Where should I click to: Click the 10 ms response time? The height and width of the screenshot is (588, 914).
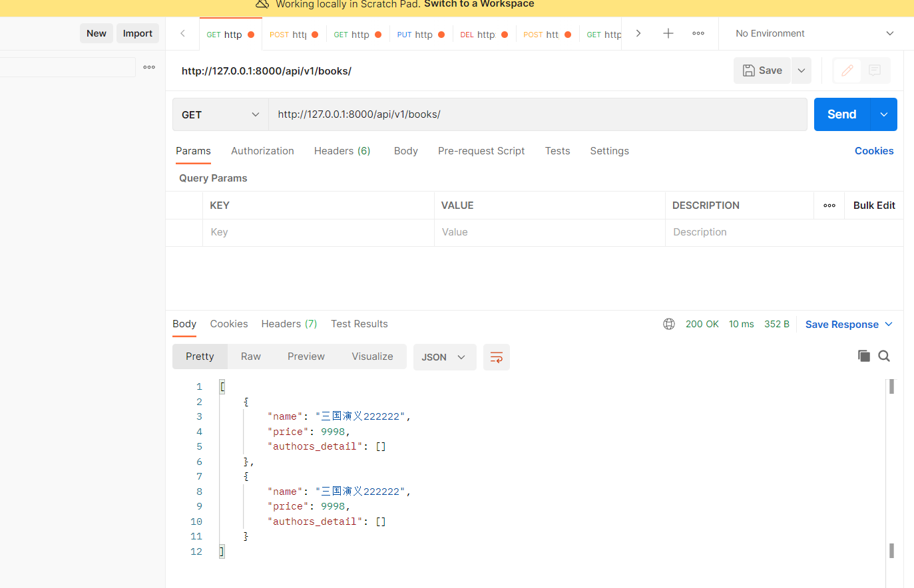click(x=741, y=324)
